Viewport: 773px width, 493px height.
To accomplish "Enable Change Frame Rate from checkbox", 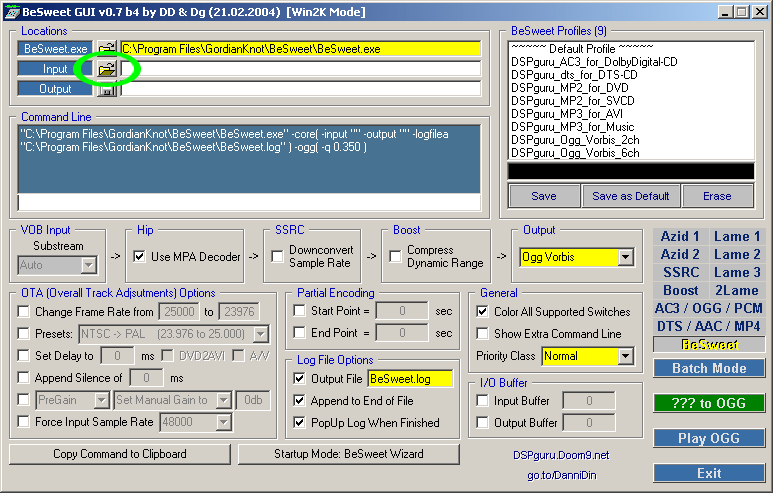I will pos(23,312).
